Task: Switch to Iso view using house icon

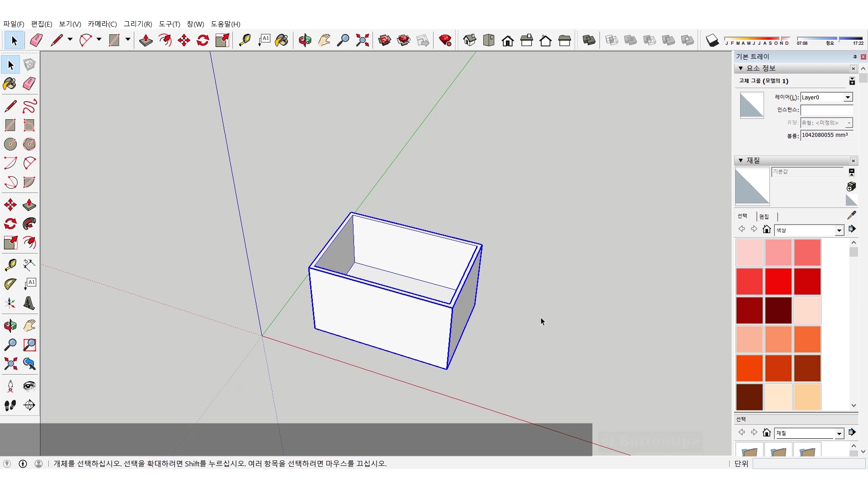Action: (470, 40)
